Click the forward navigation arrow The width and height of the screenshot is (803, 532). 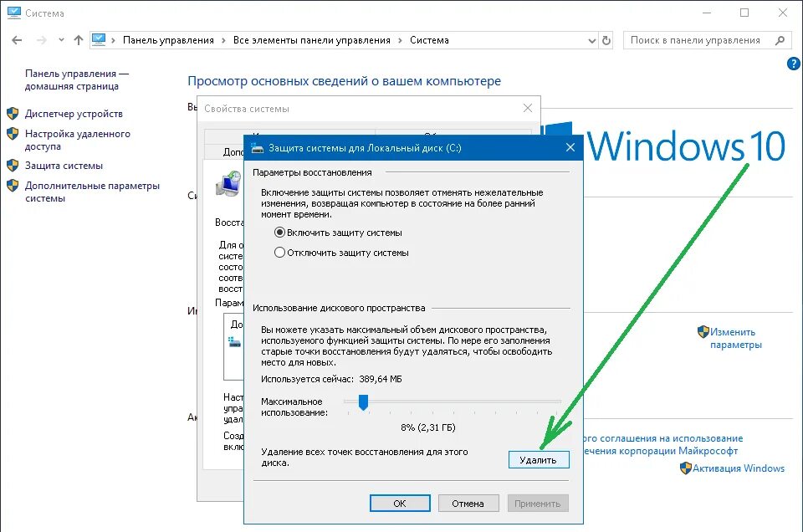pyautogui.click(x=42, y=40)
